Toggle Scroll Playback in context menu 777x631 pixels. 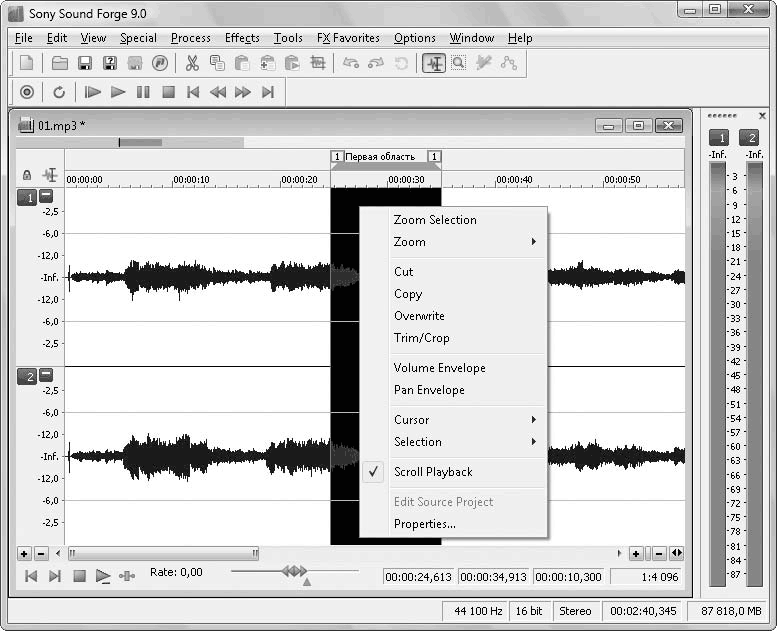[x=433, y=472]
